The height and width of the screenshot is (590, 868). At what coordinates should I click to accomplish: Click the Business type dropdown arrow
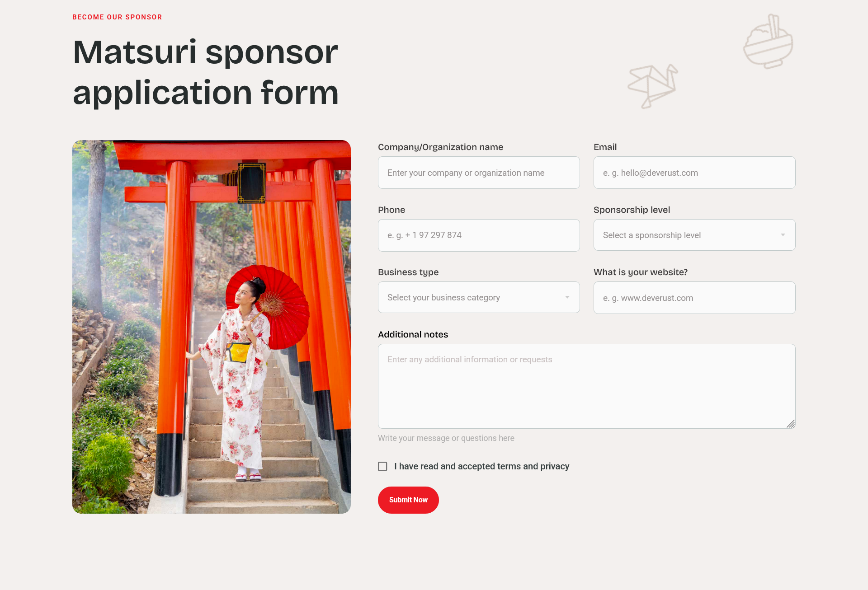[x=567, y=297]
